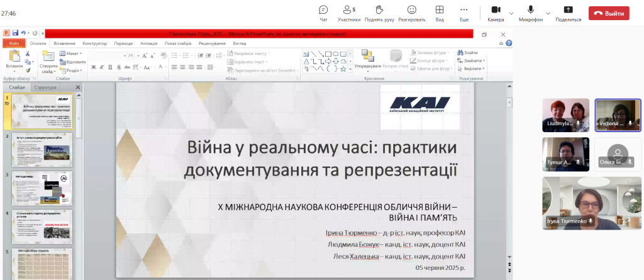Image resolution: width=644 pixels, height=280 pixels.
Task: Open Iryna Tiurmenko's video tile
Action: (x=592, y=203)
